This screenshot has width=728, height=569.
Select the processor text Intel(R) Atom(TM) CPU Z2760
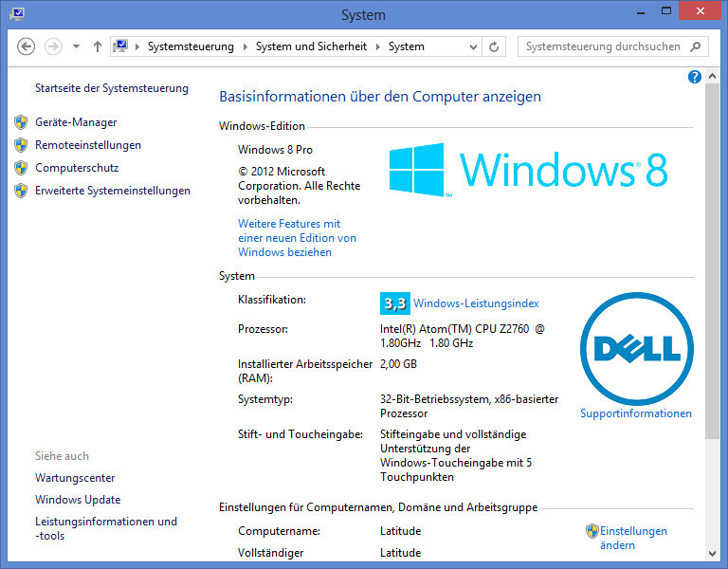tap(454, 329)
